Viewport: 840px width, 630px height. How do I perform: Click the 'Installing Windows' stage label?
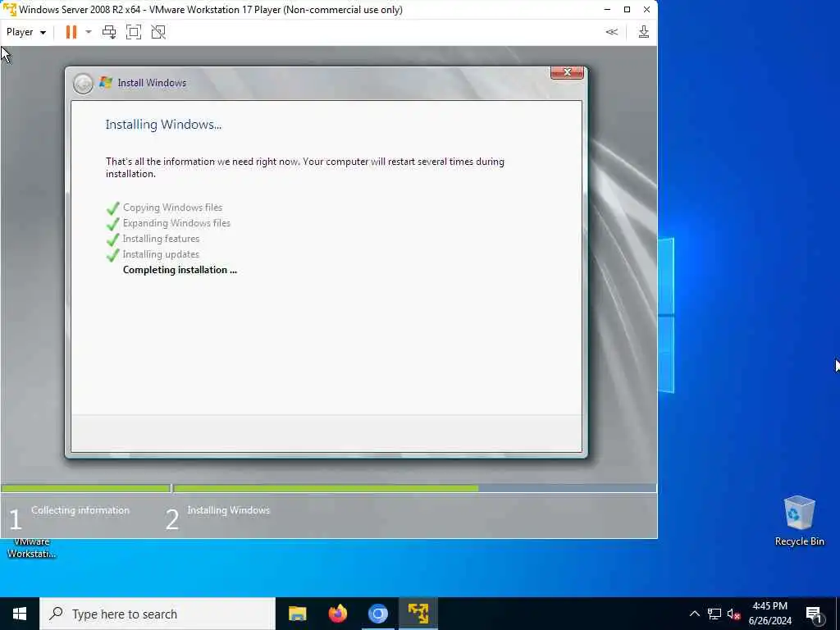(228, 510)
